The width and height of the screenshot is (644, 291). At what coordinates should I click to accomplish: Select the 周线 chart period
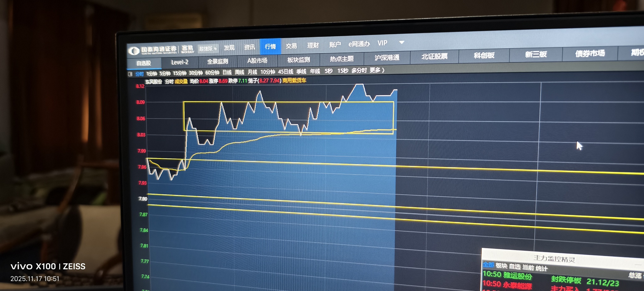pos(240,72)
